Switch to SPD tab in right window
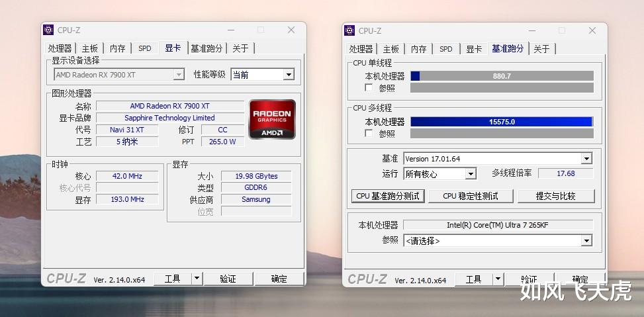 point(445,49)
